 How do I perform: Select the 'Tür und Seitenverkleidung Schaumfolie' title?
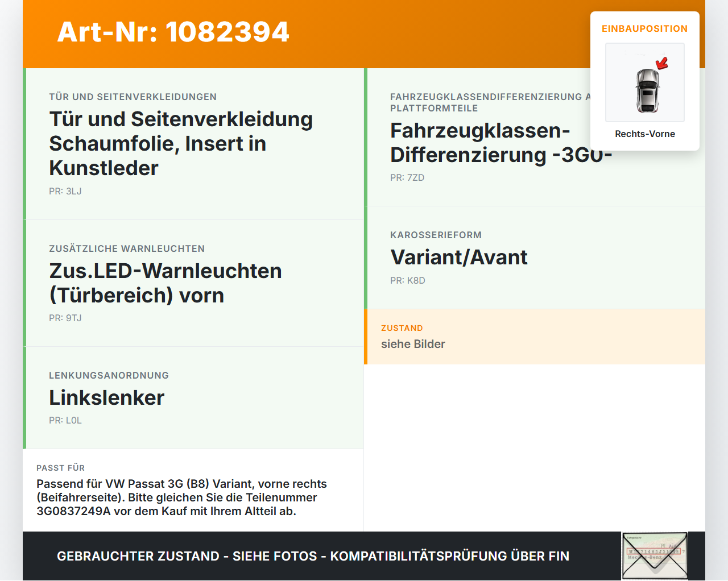pyautogui.click(x=181, y=143)
